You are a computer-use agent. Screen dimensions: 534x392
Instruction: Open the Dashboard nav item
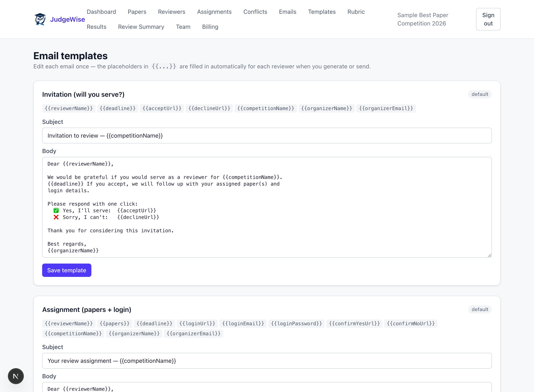[x=101, y=12]
